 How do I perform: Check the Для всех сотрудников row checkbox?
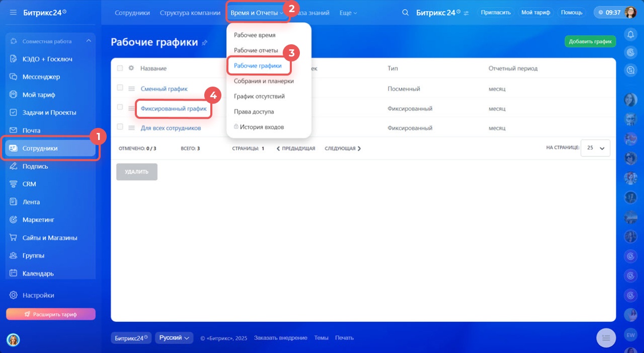click(x=120, y=127)
